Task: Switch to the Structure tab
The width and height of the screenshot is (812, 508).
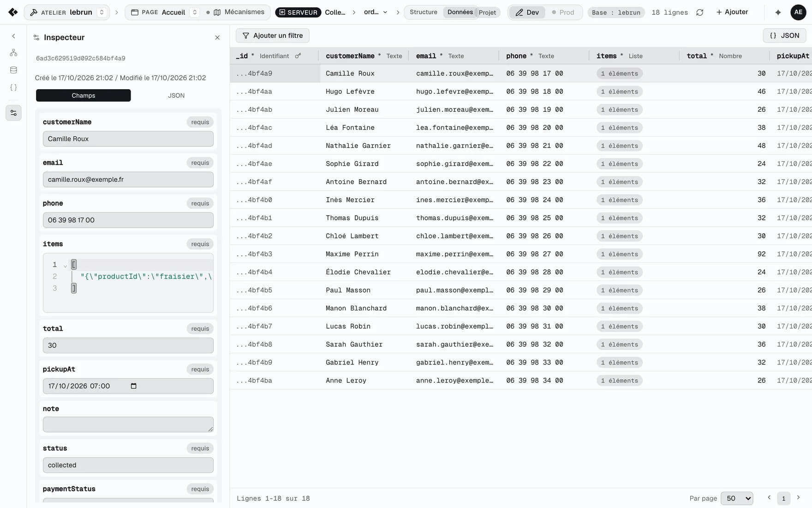Action: (x=423, y=12)
